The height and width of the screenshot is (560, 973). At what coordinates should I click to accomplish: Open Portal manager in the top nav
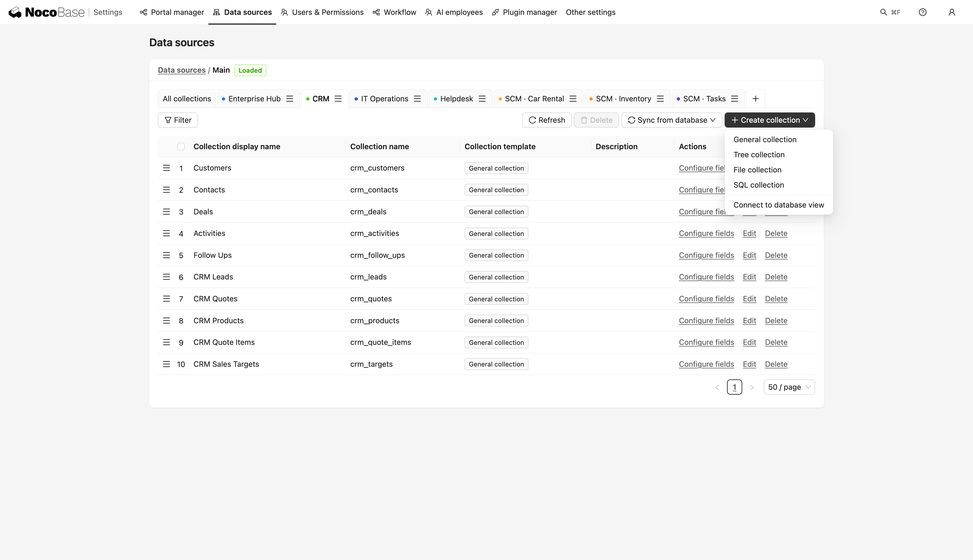172,12
